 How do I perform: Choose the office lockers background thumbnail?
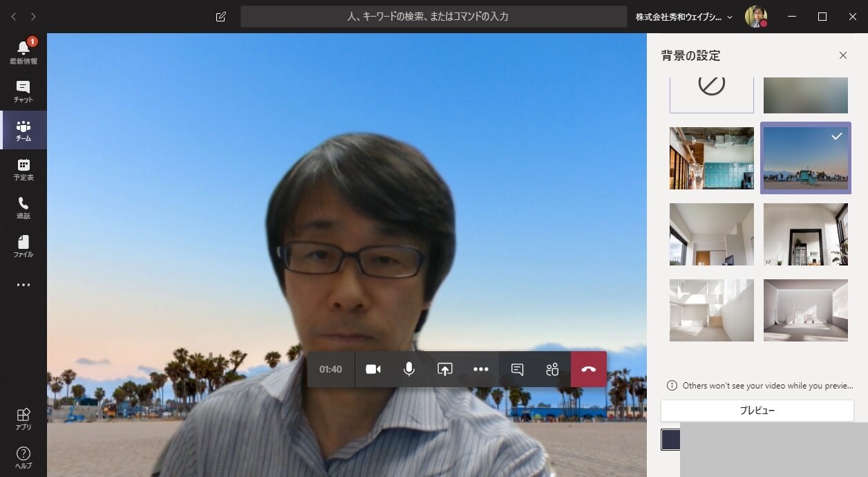(x=711, y=158)
